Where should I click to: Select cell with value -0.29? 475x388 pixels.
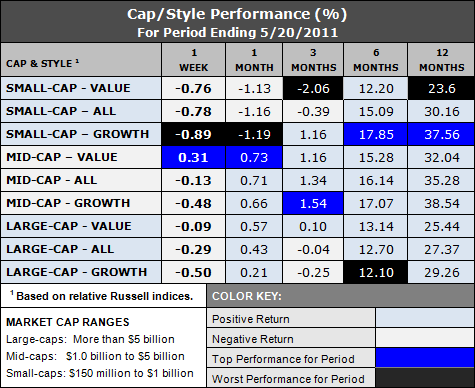(194, 249)
